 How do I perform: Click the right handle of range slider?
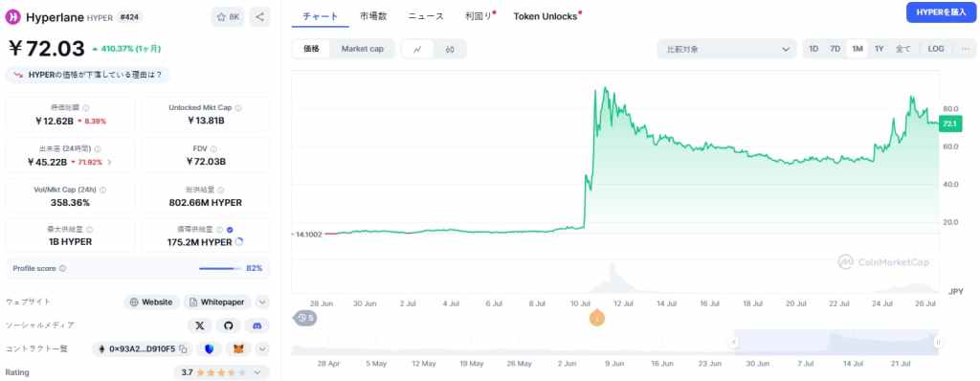[x=938, y=342]
